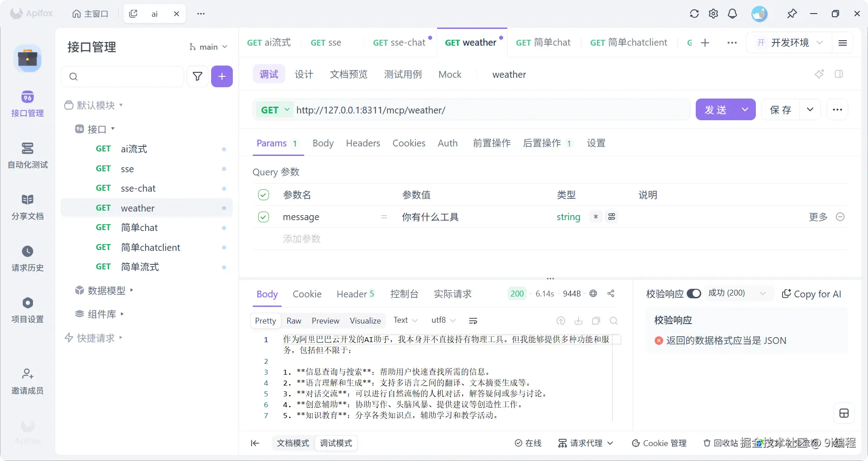This screenshot has height=461, width=868.
Task: Search in response body icon
Action: click(x=613, y=321)
